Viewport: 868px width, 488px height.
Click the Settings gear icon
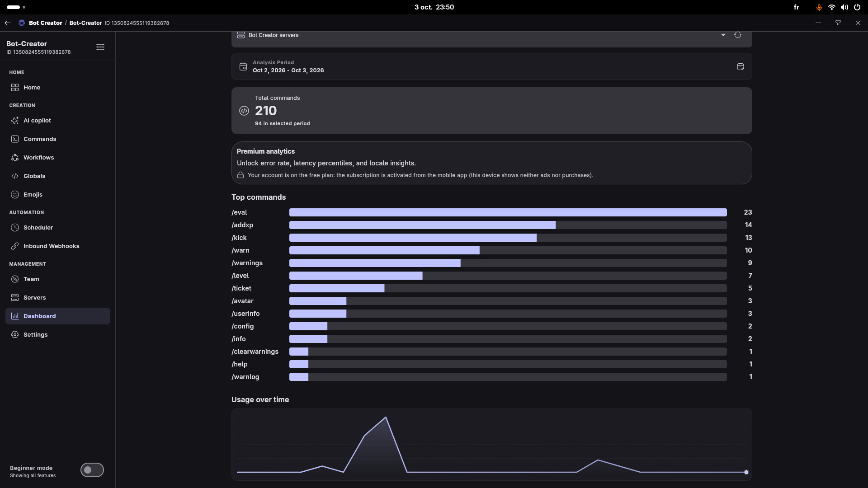15,335
